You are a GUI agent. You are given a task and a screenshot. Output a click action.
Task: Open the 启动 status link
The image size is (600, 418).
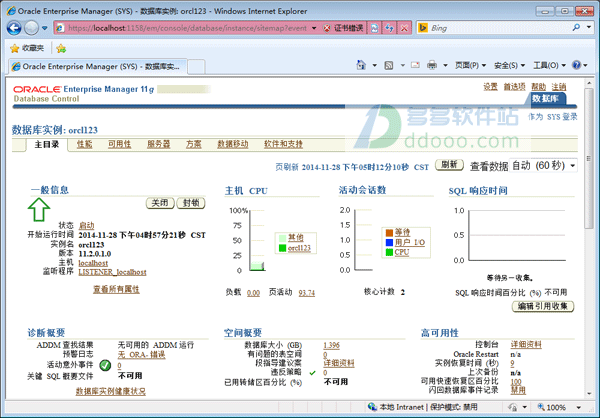86,226
